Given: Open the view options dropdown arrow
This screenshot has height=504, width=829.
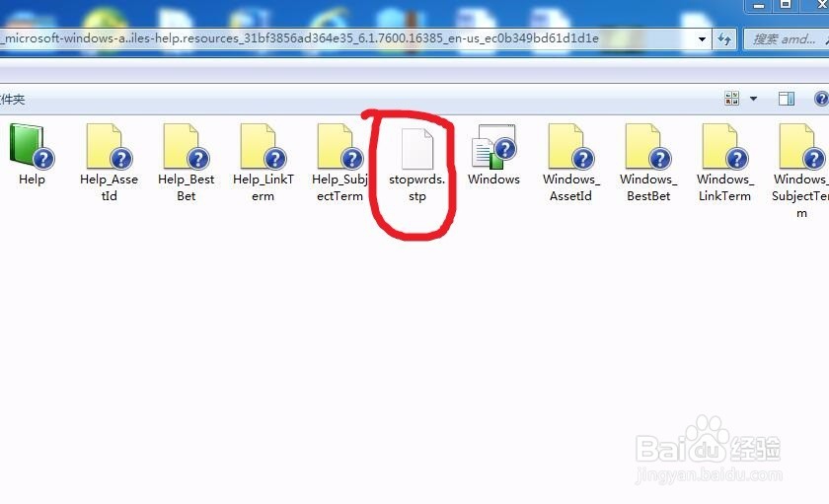Looking at the screenshot, I should 753,99.
